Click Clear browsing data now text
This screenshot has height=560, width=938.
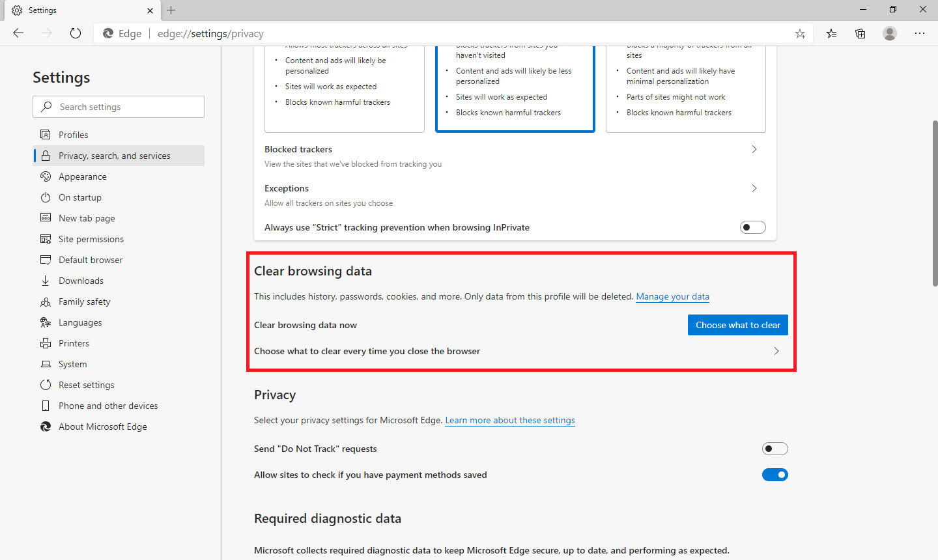click(306, 325)
